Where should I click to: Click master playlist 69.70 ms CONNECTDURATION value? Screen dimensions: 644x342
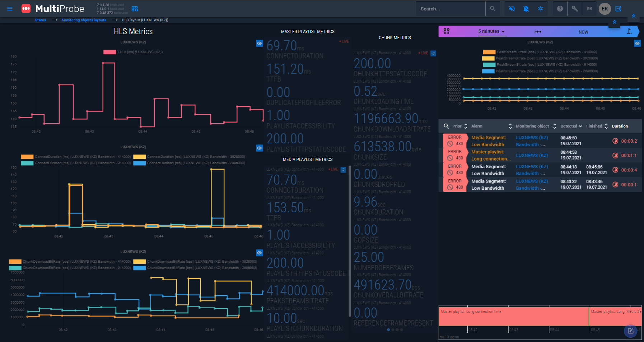click(285, 46)
